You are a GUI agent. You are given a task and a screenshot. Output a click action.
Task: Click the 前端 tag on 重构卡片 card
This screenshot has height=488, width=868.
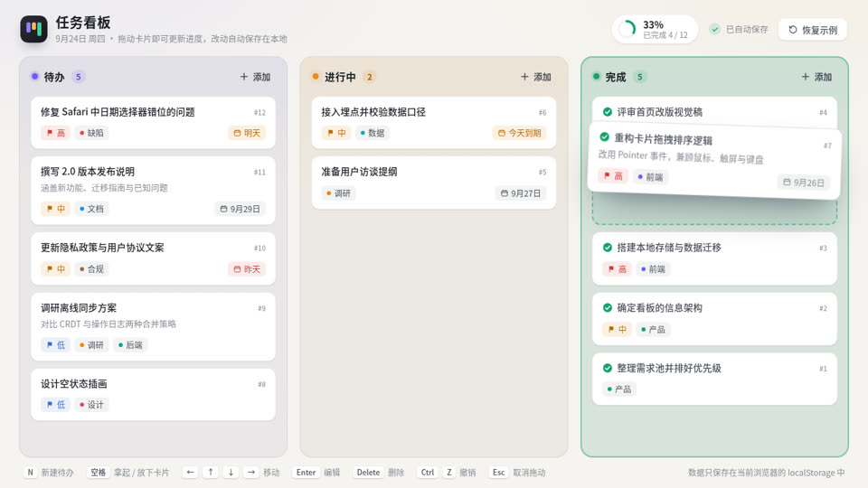(650, 177)
